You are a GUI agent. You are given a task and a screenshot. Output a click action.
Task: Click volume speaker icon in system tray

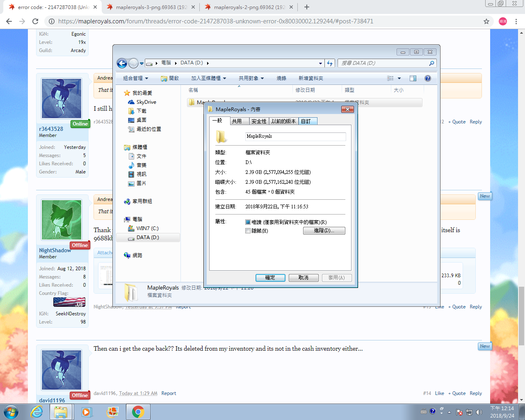pyautogui.click(x=479, y=412)
